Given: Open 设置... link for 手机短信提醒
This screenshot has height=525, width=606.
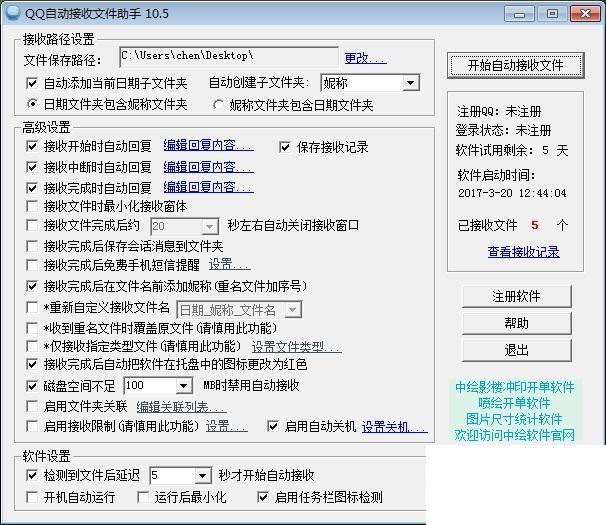Looking at the screenshot, I should [x=230, y=264].
